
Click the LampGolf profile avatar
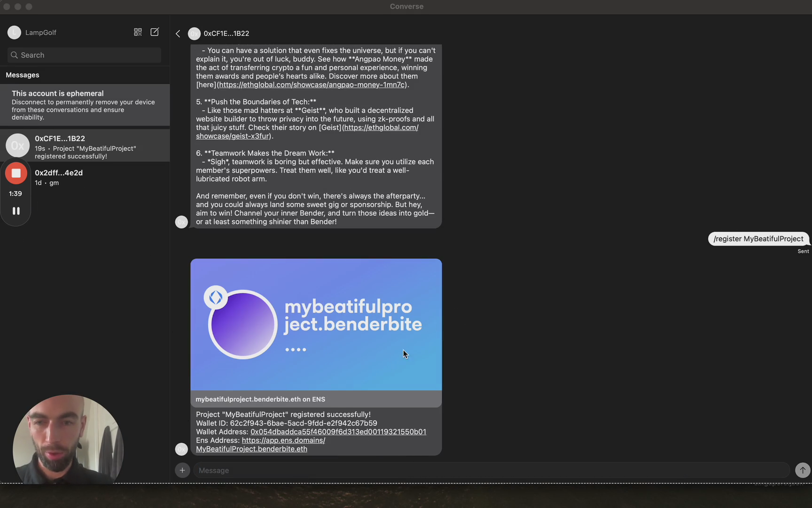pyautogui.click(x=14, y=32)
